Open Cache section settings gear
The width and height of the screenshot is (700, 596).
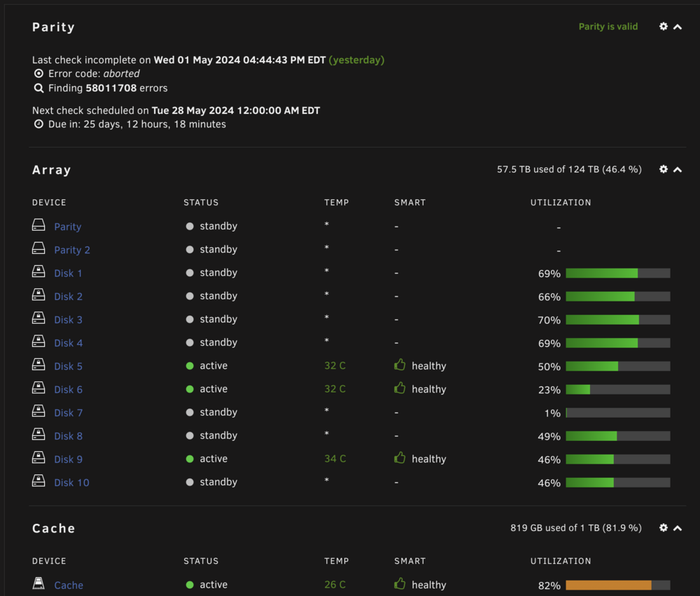(664, 528)
